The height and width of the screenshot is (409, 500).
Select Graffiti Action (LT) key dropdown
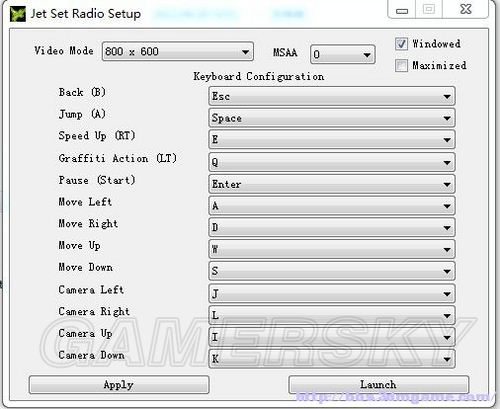click(332, 162)
